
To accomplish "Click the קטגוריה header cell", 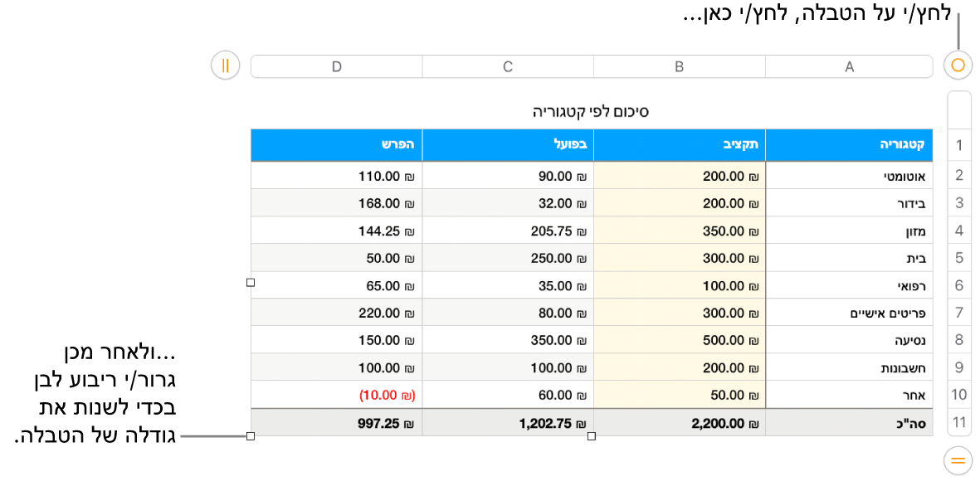I will point(850,146).
